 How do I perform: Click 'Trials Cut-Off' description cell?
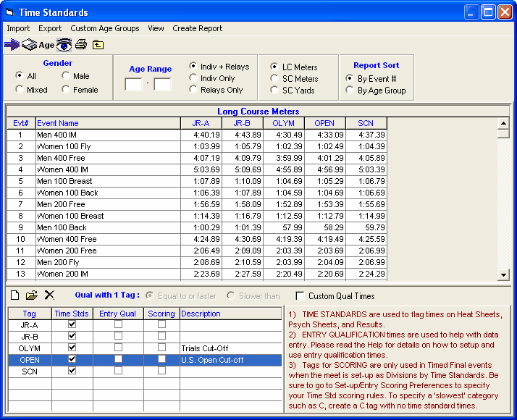pyautogui.click(x=231, y=348)
